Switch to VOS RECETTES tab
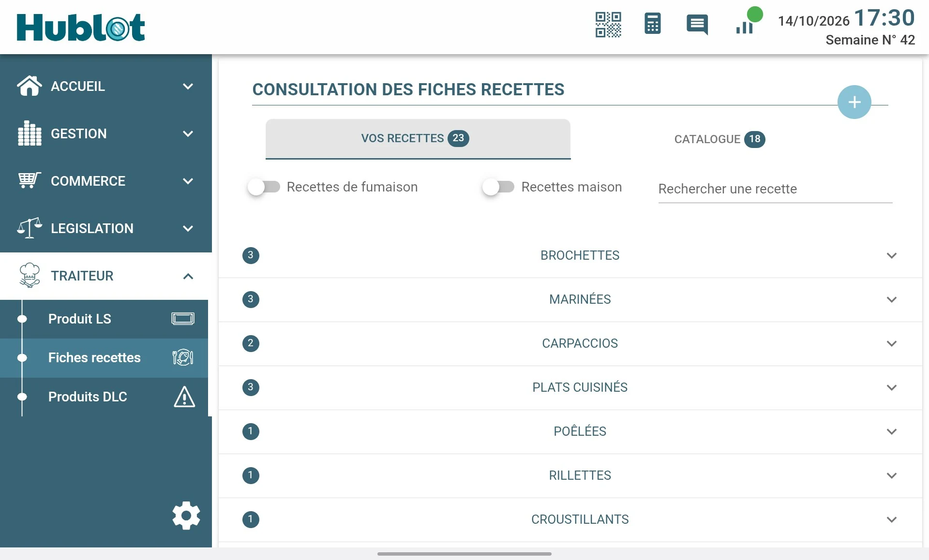 [x=418, y=139]
